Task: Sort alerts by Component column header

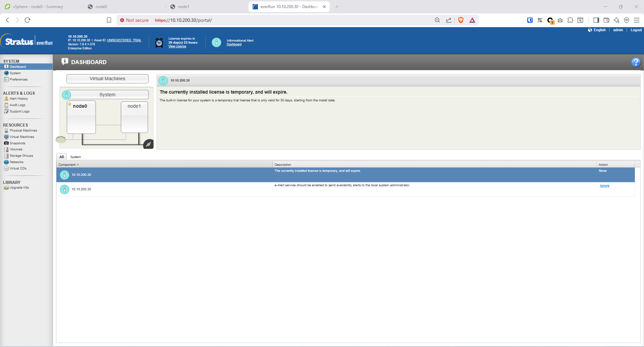Action: [67, 165]
